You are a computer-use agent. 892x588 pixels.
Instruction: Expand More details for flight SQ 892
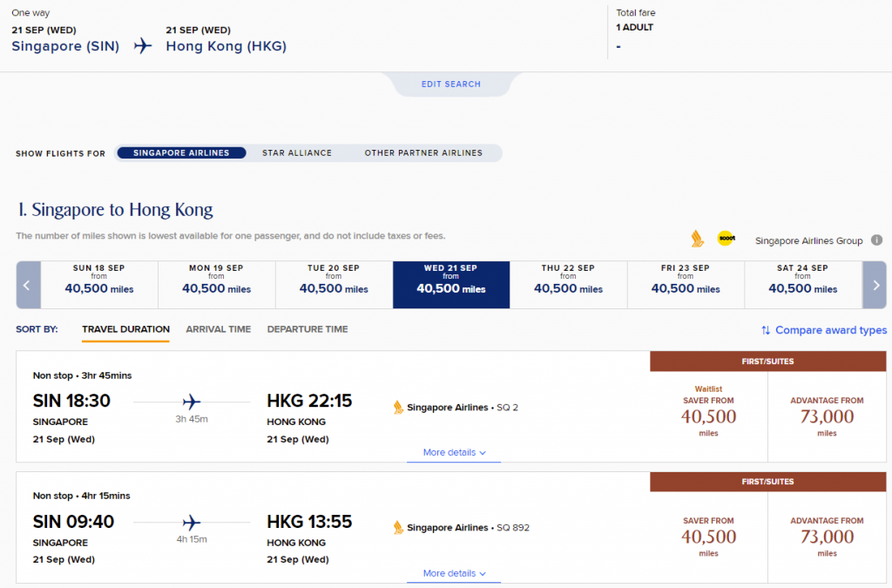pyautogui.click(x=453, y=572)
